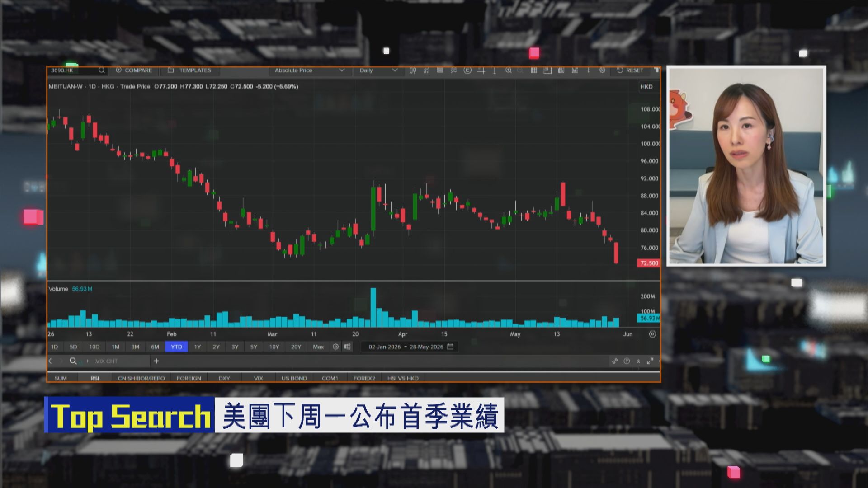This screenshot has height=488, width=868.
Task: Select the 5D range
Action: (x=73, y=347)
